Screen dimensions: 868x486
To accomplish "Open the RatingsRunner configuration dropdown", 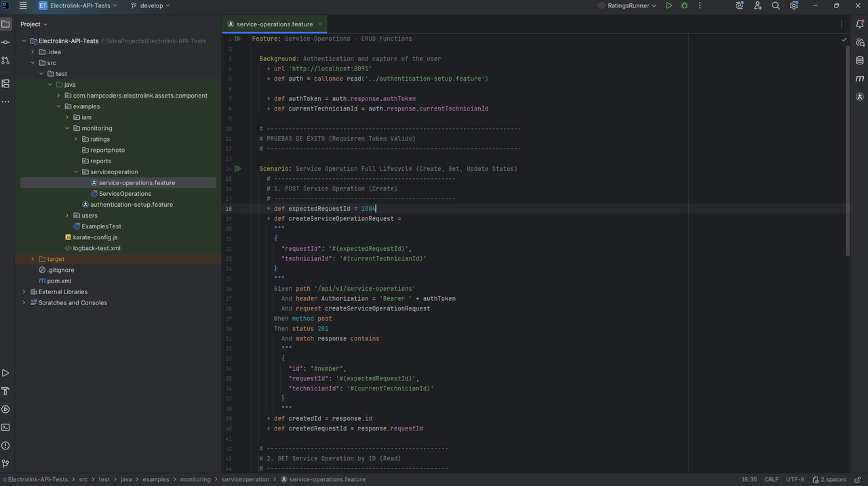I will 627,5.
